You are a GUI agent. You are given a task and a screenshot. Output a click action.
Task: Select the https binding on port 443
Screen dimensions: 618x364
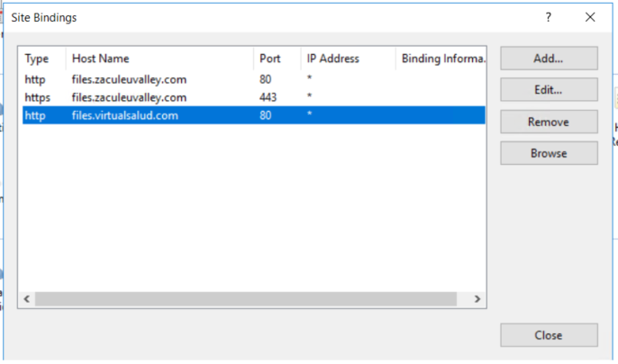click(x=135, y=97)
